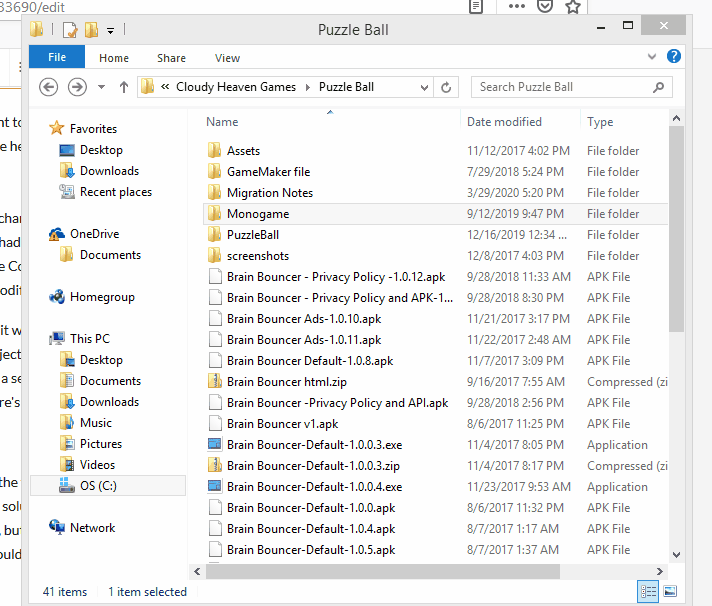Open Customize Quick Access Toolbar dropdown
This screenshot has height=606, width=712.
point(110,31)
